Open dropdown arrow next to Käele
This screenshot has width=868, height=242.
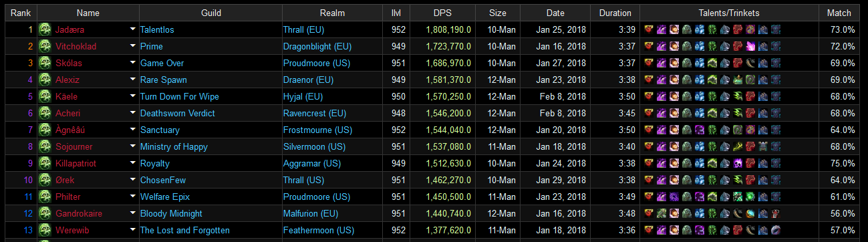132,96
